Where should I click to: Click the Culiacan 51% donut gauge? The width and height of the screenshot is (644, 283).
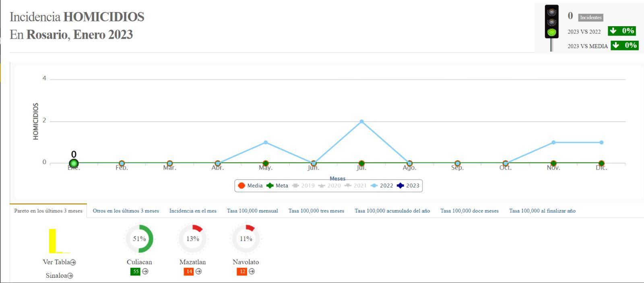click(x=139, y=239)
